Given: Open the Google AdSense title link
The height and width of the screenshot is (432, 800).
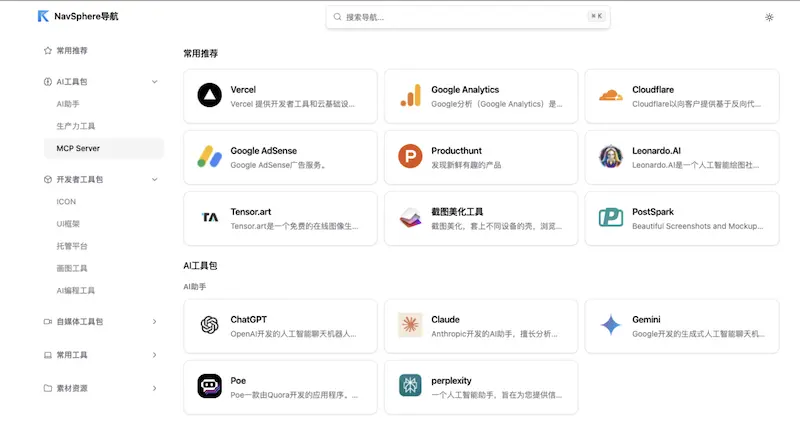Looking at the screenshot, I should pos(263,151).
